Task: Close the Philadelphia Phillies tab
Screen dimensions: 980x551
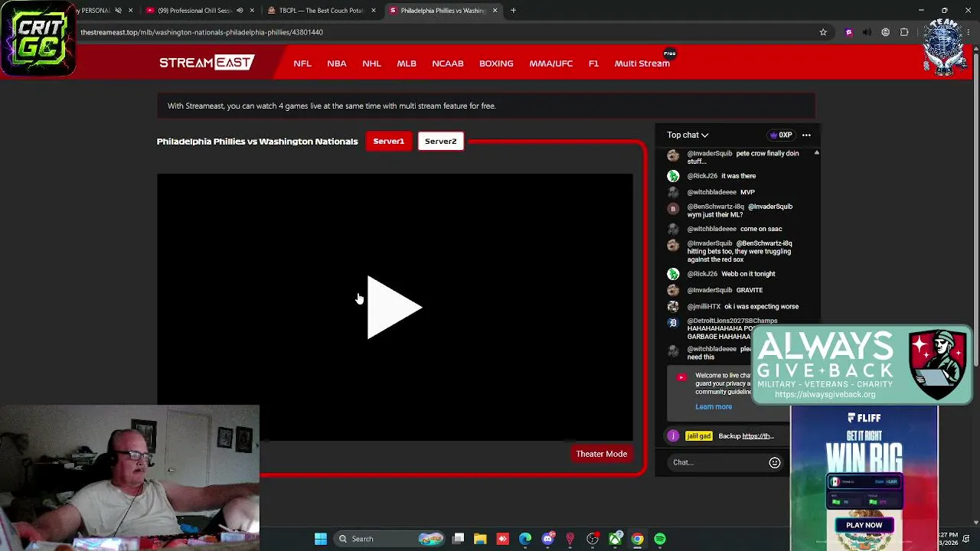Action: 495,11
